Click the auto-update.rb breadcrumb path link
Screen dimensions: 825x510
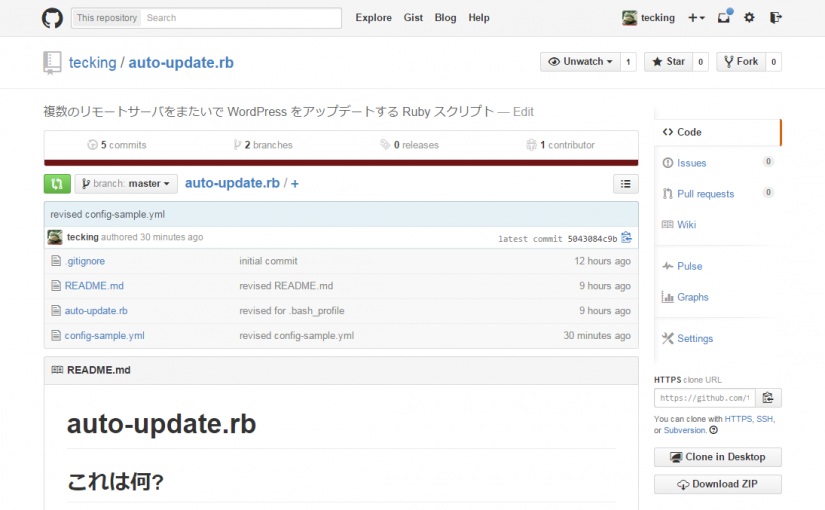pyautogui.click(x=232, y=183)
